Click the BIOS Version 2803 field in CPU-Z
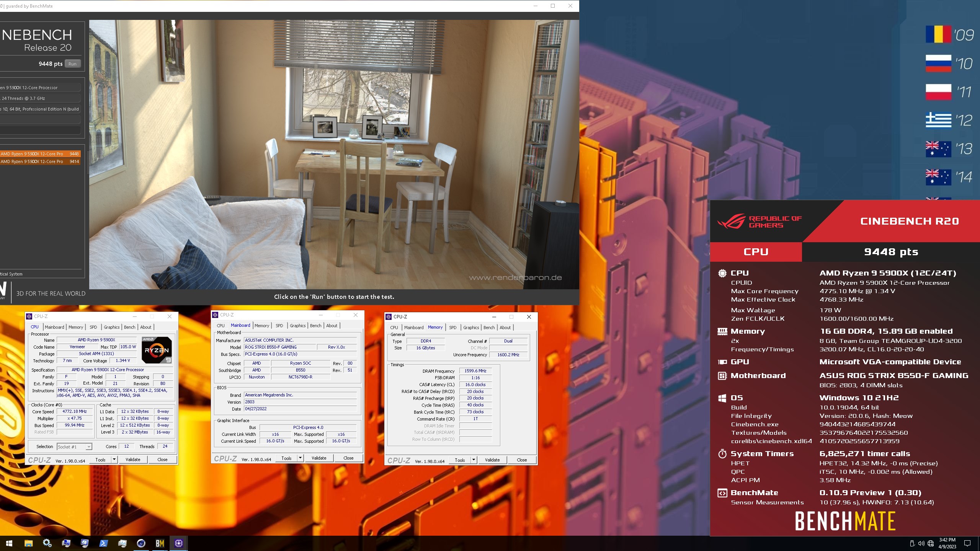This screenshot has height=551, width=980. point(300,402)
